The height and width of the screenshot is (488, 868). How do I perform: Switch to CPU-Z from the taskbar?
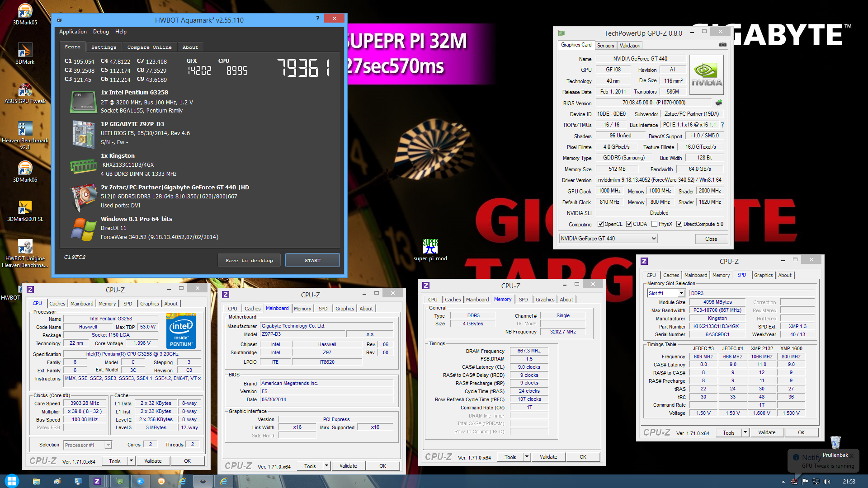[97, 481]
